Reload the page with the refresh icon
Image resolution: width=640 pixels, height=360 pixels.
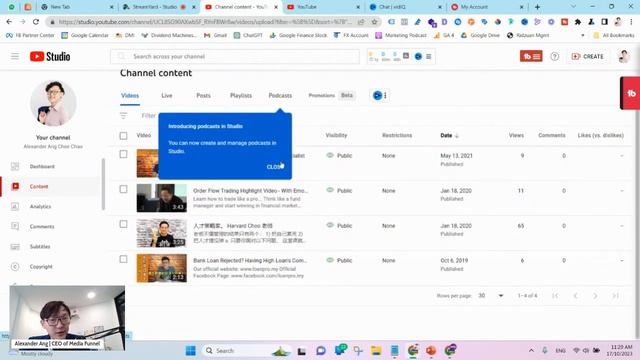(x=36, y=22)
